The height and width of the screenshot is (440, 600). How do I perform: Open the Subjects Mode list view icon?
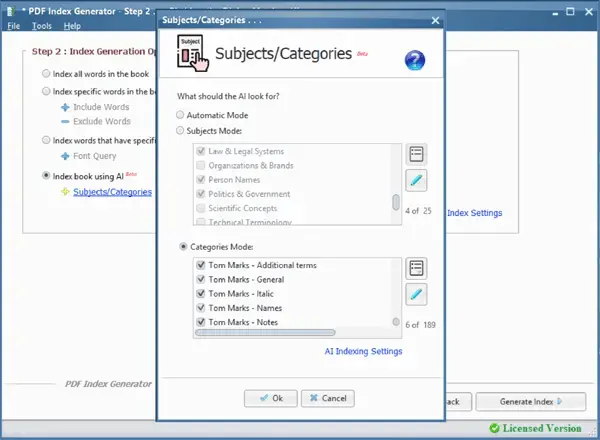point(416,154)
